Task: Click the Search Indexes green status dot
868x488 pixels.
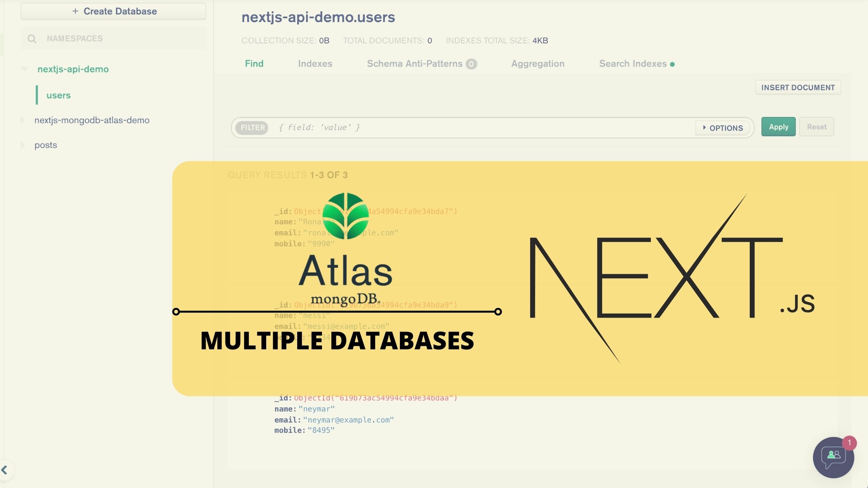Action: click(x=672, y=64)
